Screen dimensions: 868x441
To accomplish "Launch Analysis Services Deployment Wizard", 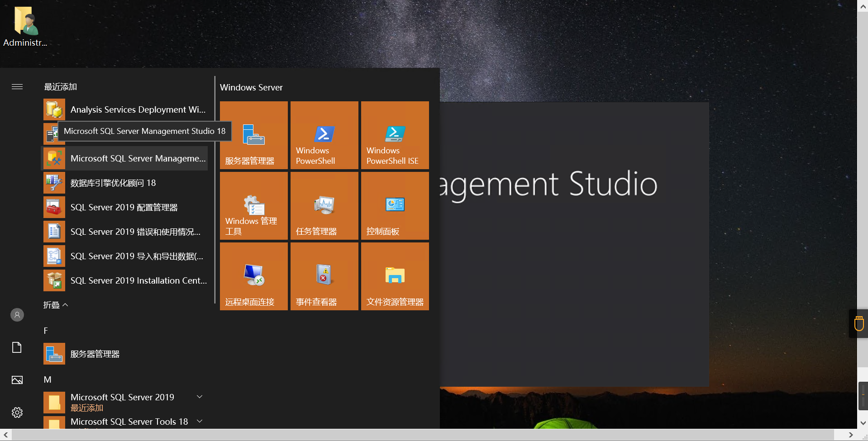I will [x=125, y=109].
